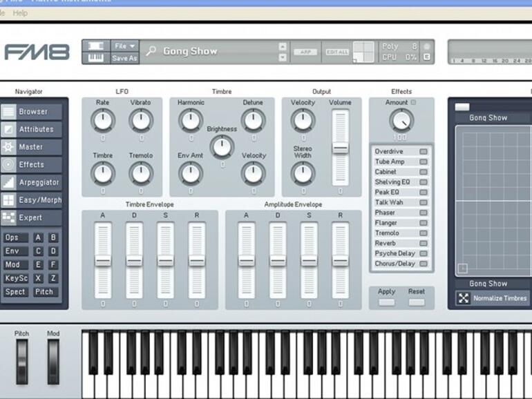Click the LFO Timbre knob
Viewport: 532px width, 399px height.
103,173
